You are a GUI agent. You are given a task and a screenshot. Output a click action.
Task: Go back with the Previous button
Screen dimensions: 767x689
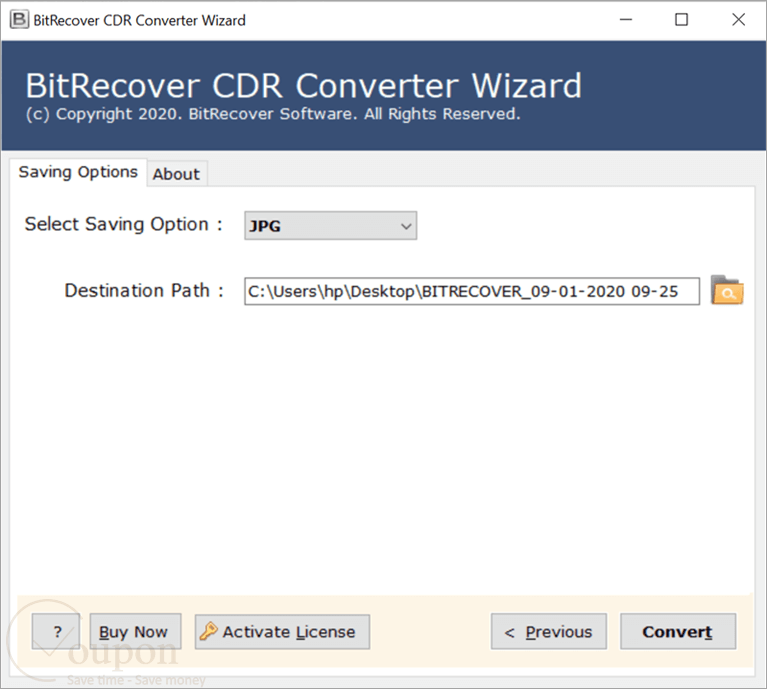549,632
